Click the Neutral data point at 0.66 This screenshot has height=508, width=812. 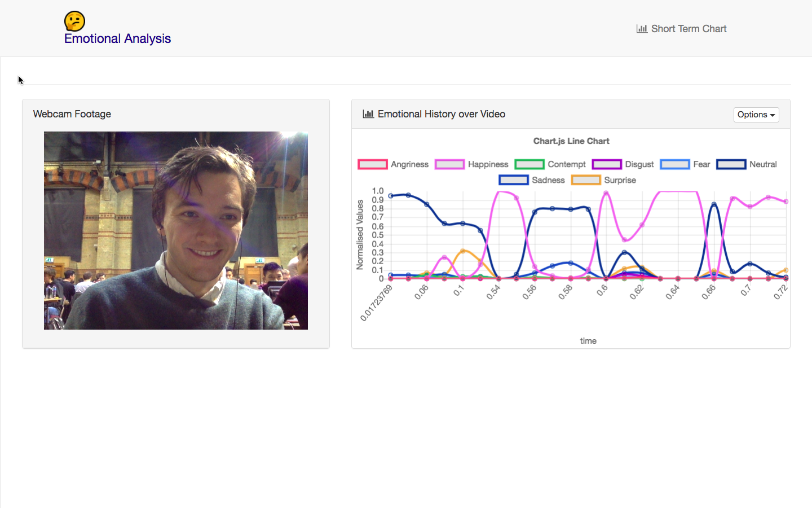point(714,205)
